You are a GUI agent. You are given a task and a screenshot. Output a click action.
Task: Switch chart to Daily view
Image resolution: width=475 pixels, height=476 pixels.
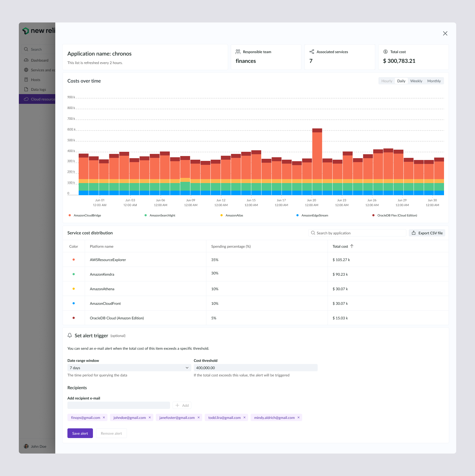(401, 81)
